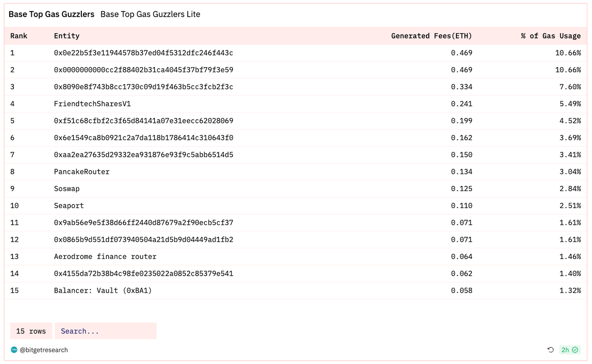Screen dimensions: 592x364
Task: Click rank number 15 cell
Action: [14, 290]
